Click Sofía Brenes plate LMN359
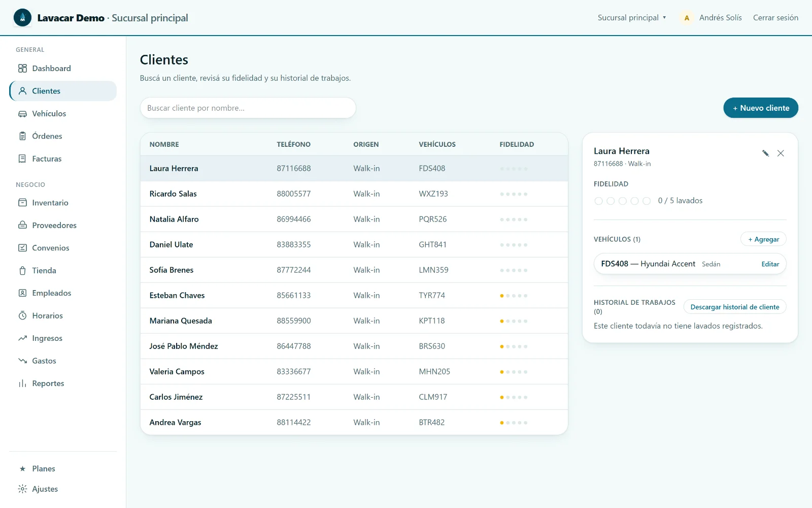The image size is (812, 508). [433, 270]
